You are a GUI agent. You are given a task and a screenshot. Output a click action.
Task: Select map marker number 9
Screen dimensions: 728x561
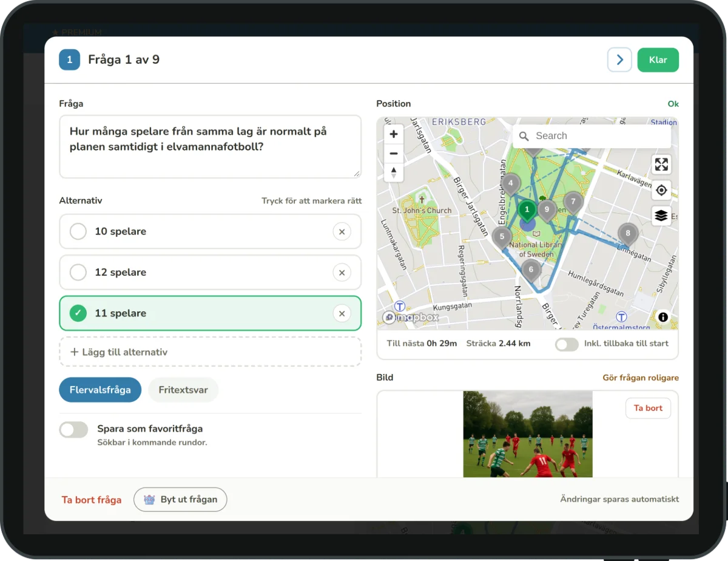point(547,211)
